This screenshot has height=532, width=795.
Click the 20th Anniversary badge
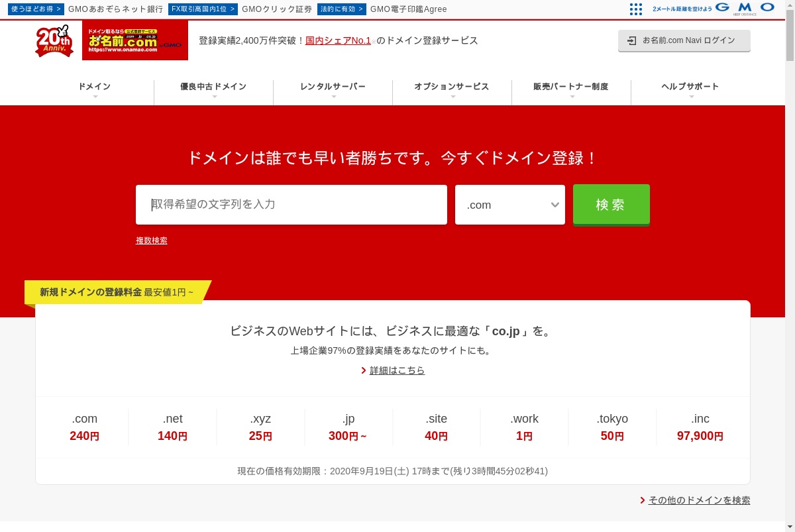pyautogui.click(x=54, y=41)
